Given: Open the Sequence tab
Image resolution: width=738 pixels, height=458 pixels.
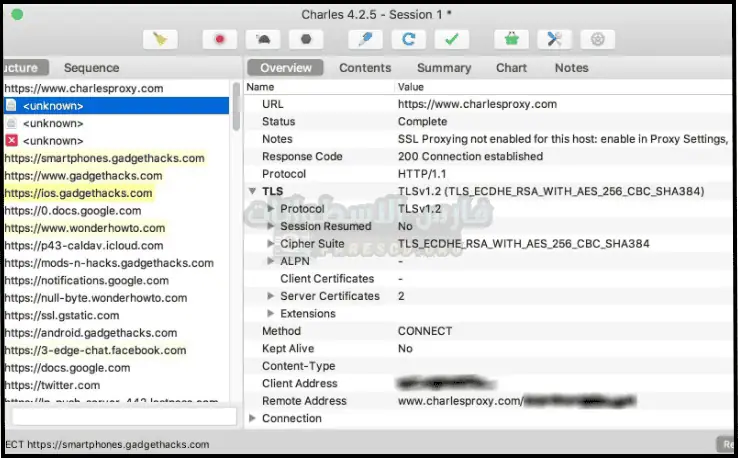Looking at the screenshot, I should click(91, 68).
